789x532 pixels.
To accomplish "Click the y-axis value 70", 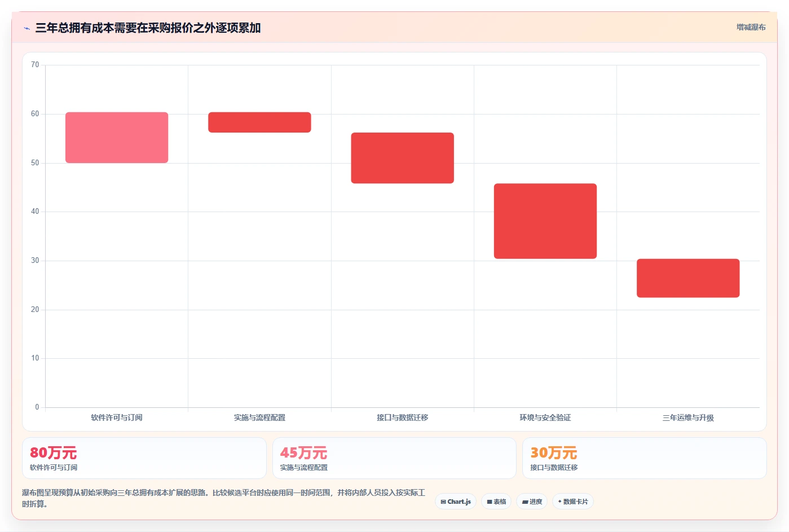I will 35,65.
